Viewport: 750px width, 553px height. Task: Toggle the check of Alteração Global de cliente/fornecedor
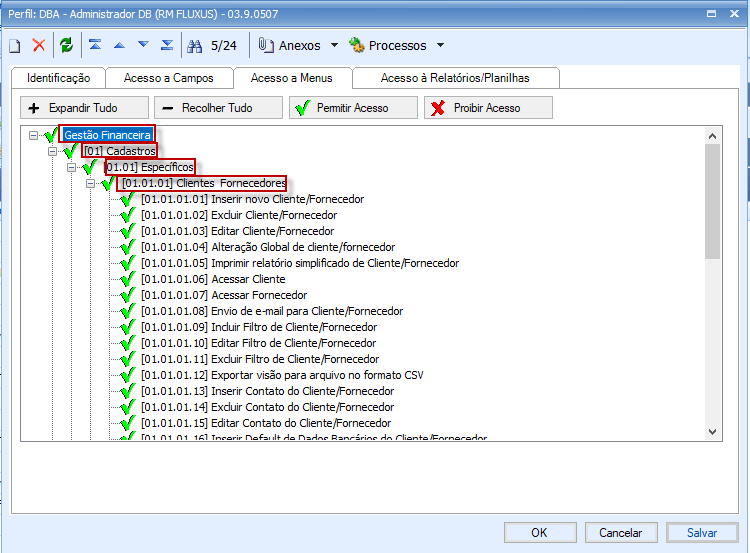point(127,247)
